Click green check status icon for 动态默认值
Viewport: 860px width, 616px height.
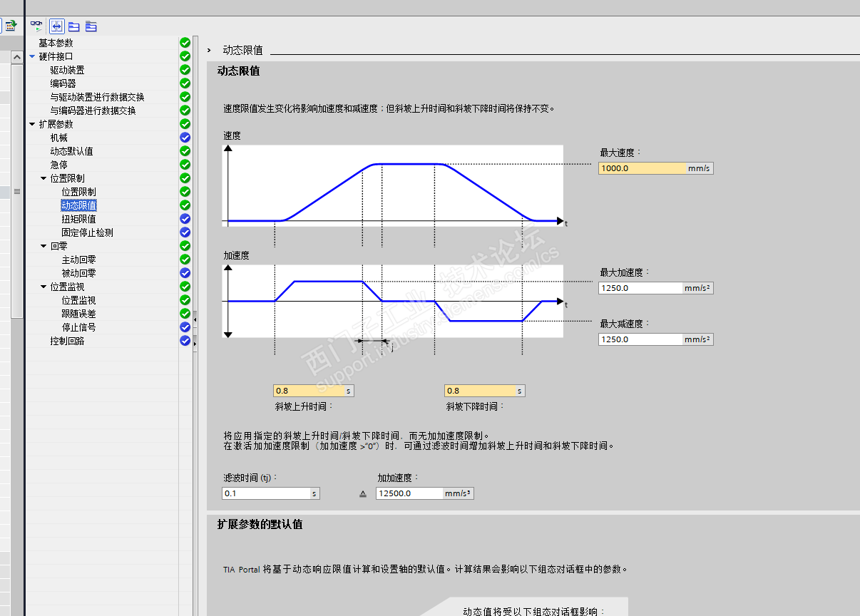coord(185,151)
